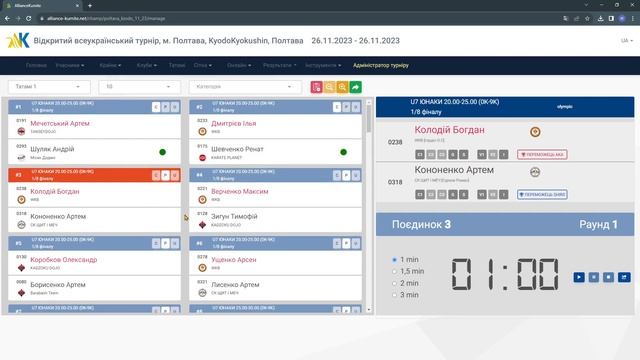Open browser downloads icon

click(600, 18)
